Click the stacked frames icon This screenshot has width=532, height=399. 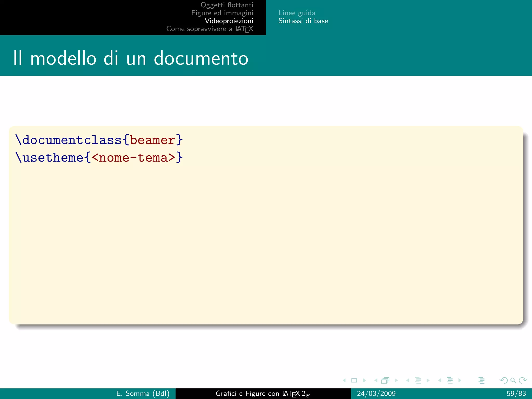(385, 381)
